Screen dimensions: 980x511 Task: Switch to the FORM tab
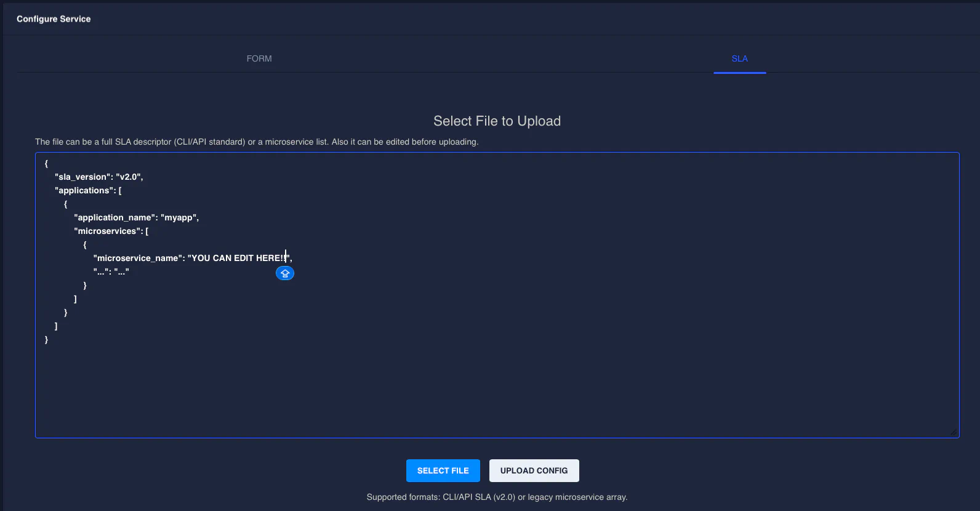tap(259, 58)
